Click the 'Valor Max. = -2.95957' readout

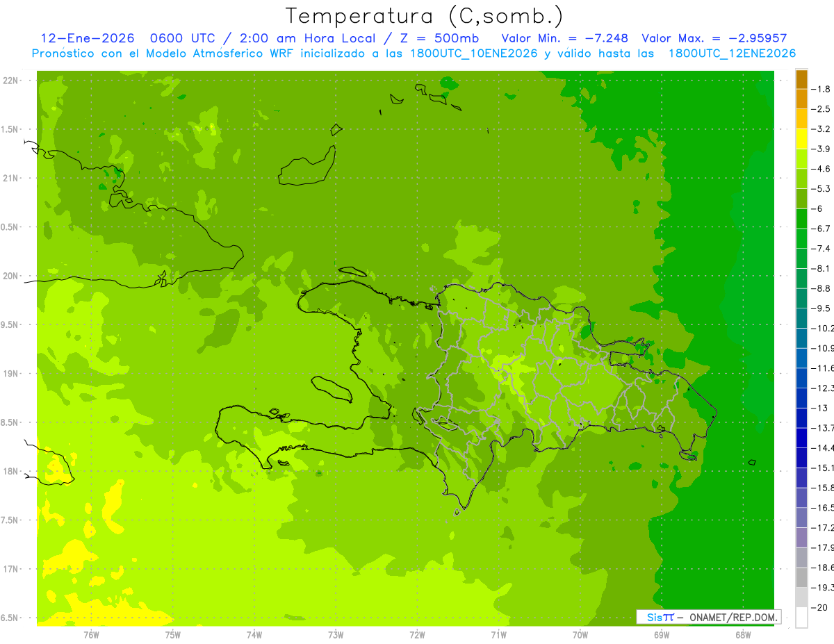[x=714, y=38]
